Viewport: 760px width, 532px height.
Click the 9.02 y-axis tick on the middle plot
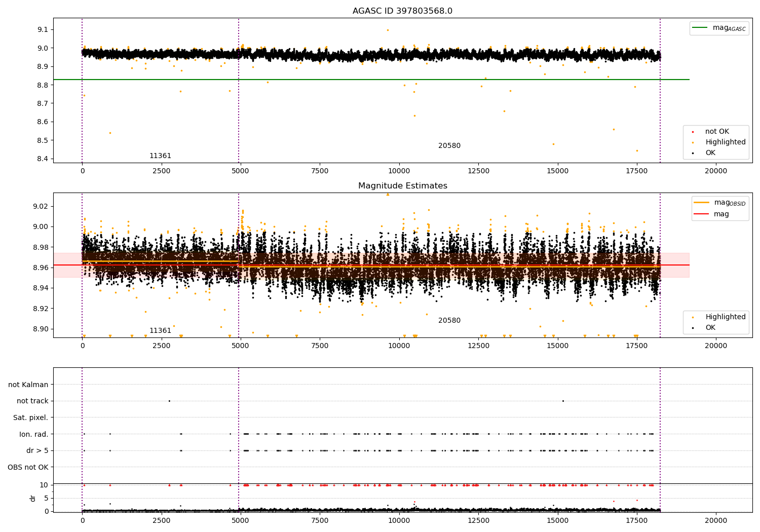[41, 206]
